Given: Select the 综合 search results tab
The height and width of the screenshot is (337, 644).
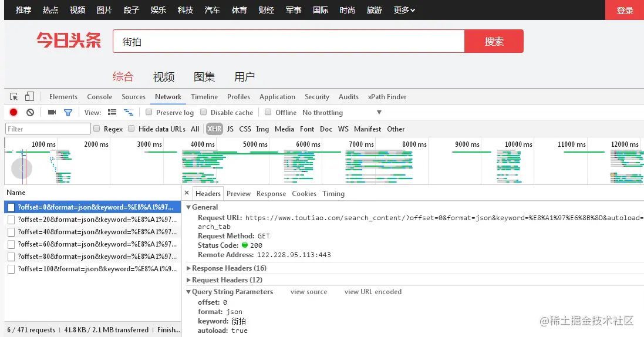Looking at the screenshot, I should pos(123,77).
